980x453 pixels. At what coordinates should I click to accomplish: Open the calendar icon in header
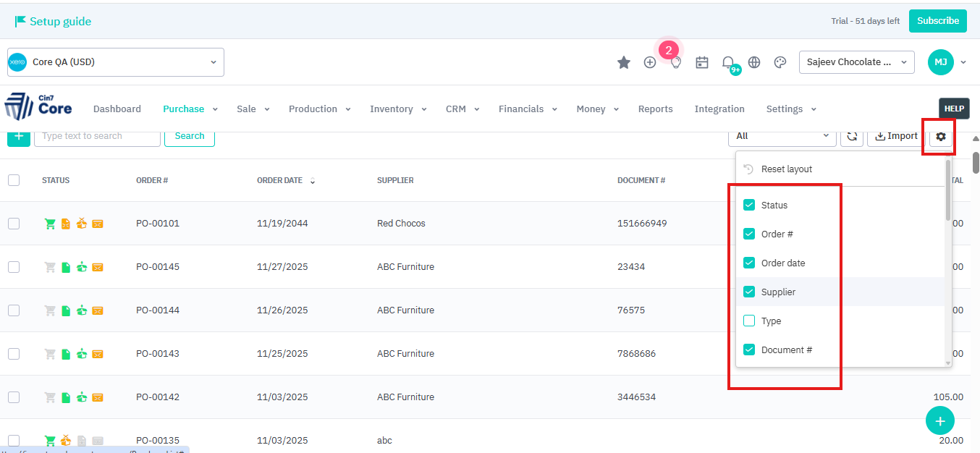701,62
